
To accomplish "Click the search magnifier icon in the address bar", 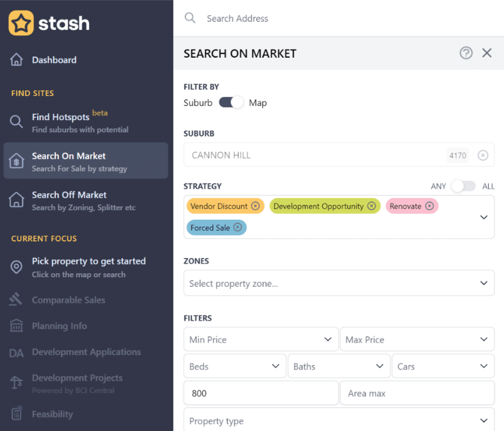I will 190,18.
